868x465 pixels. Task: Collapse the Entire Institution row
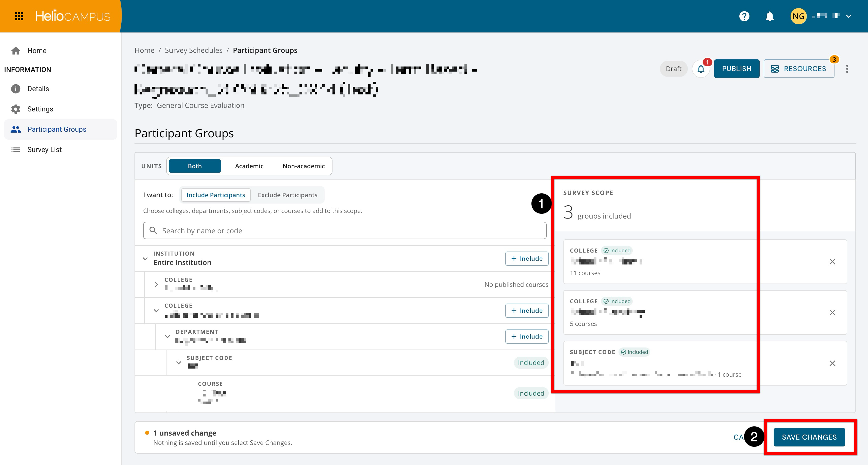tap(145, 259)
